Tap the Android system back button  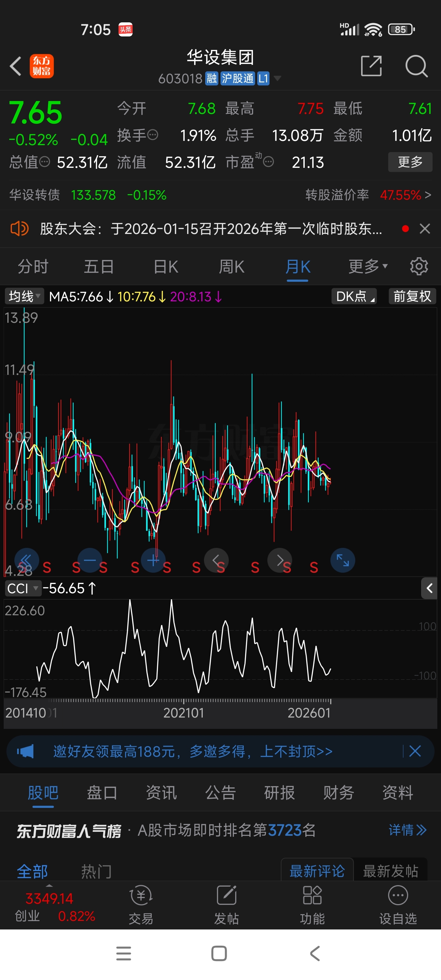coord(315,953)
